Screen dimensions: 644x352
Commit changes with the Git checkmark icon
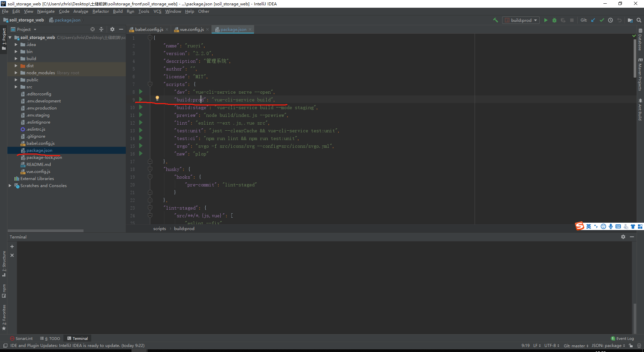point(602,20)
